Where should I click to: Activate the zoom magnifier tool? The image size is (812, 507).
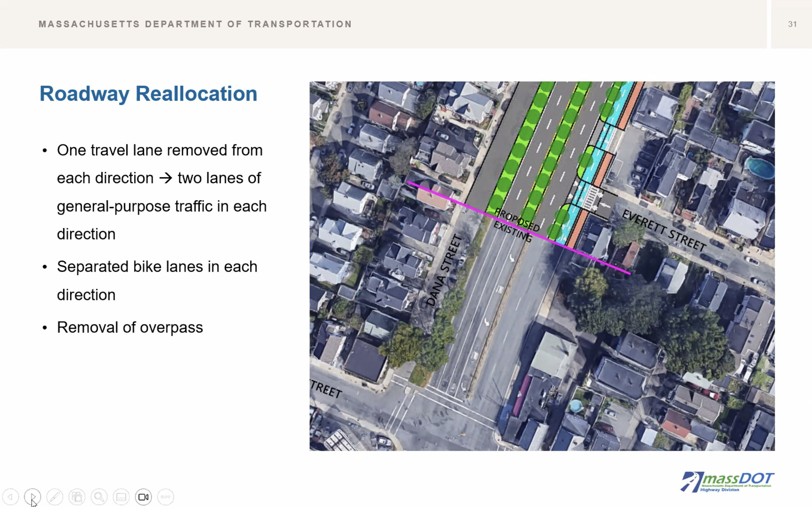coord(99,497)
